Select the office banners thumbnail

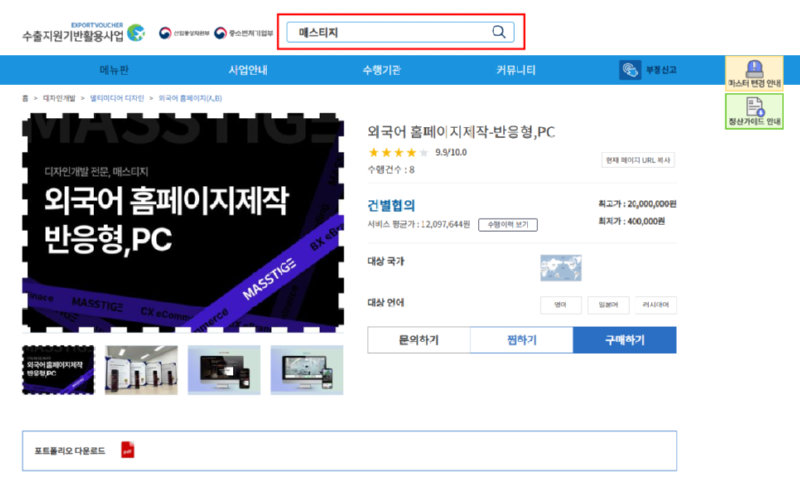(x=141, y=370)
